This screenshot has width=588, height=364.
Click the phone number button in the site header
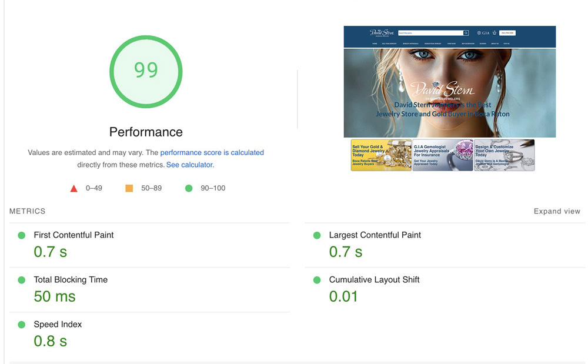click(507, 32)
